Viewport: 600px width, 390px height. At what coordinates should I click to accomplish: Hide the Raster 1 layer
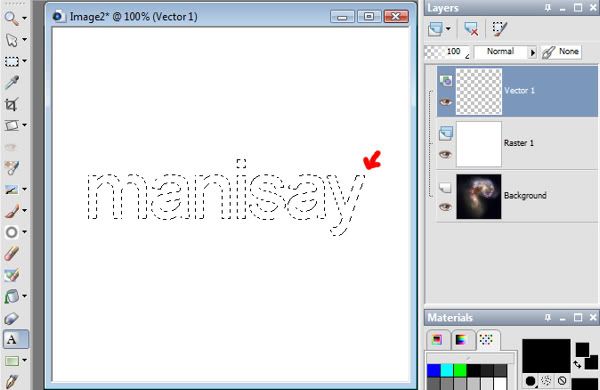tap(445, 154)
